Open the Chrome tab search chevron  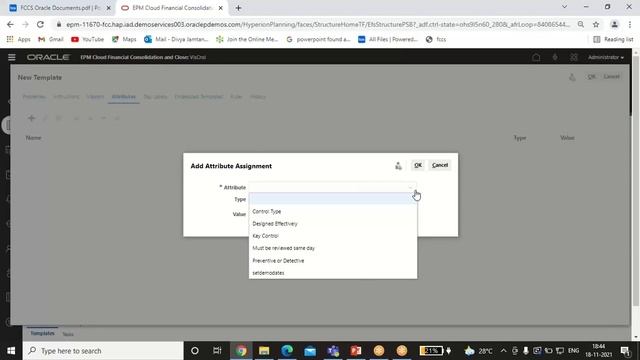pyautogui.click(x=564, y=7)
